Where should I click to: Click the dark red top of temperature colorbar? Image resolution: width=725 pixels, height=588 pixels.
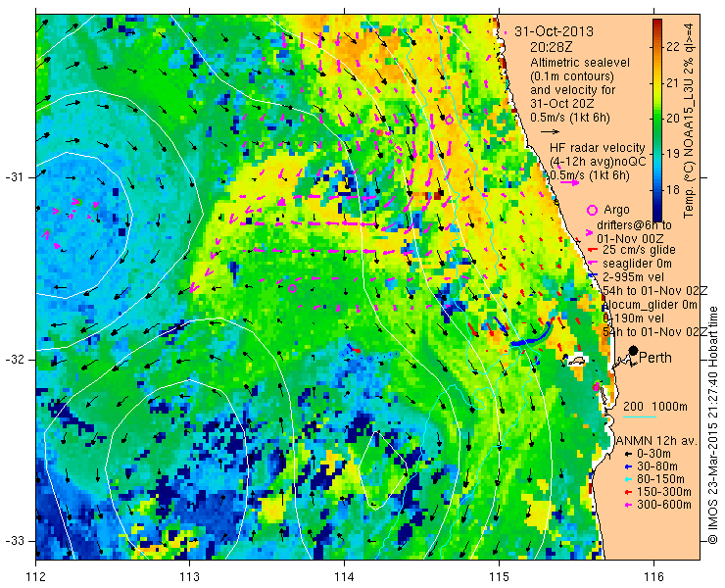(657, 22)
